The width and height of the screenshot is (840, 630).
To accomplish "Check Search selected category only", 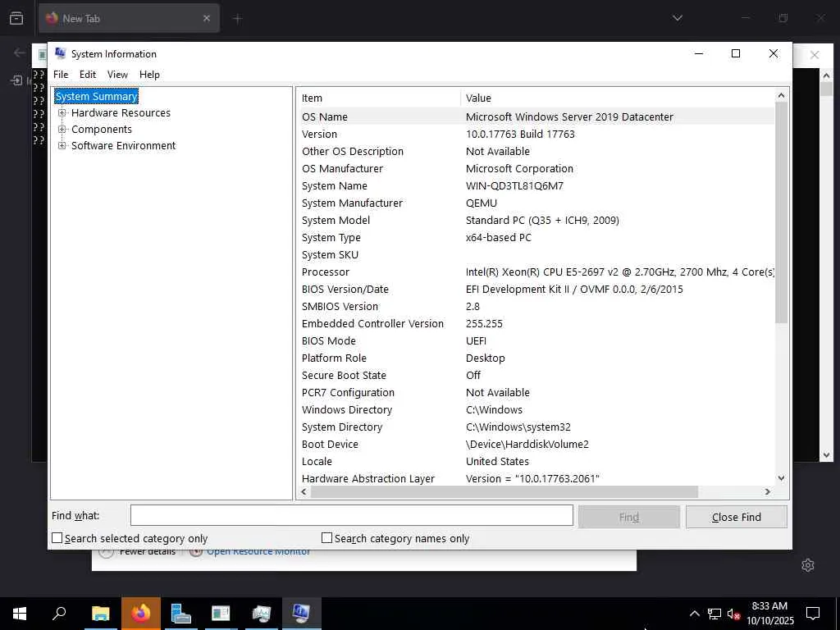I will coord(57,538).
